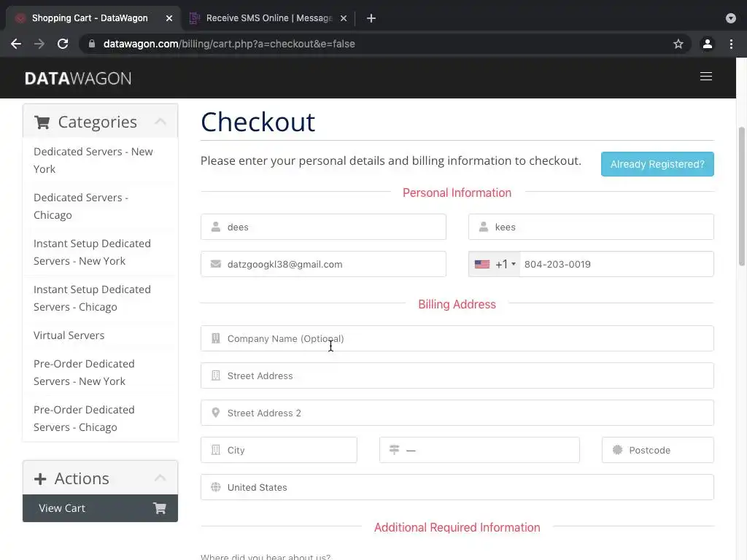The image size is (747, 560).
Task: Collapse the Actions panel chevron
Action: click(160, 478)
